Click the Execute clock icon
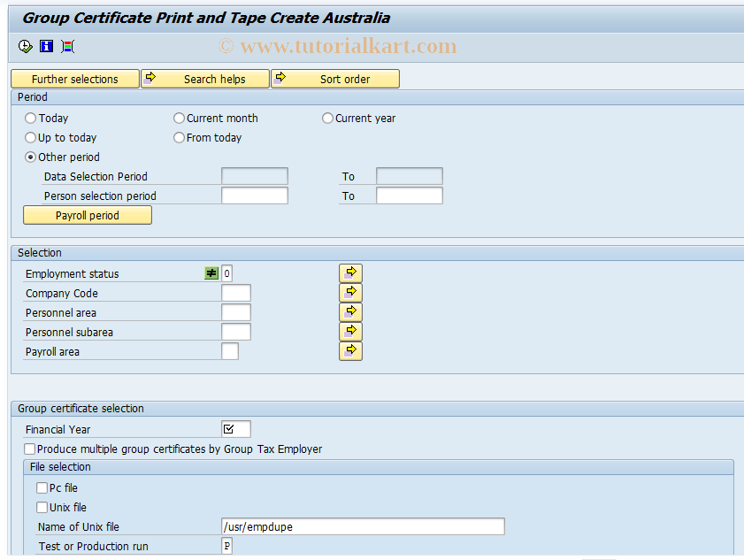 25,46
